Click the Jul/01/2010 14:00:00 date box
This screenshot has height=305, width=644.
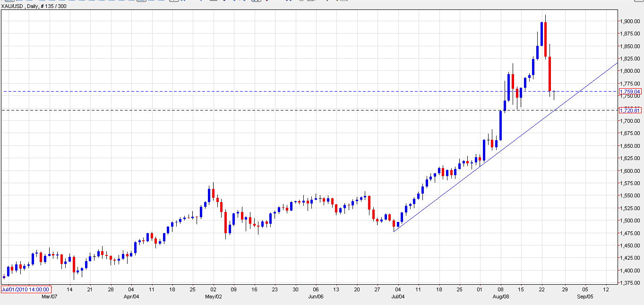(25, 289)
